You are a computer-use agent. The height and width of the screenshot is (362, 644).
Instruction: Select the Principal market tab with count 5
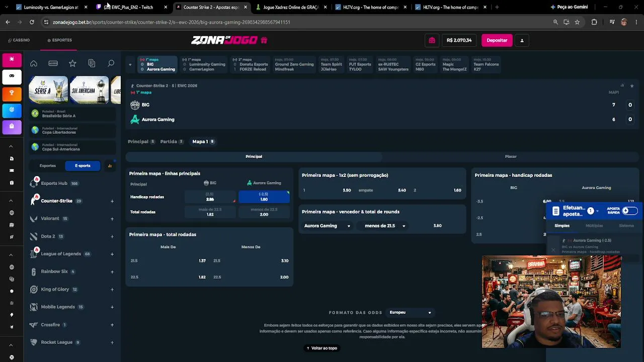(141, 142)
